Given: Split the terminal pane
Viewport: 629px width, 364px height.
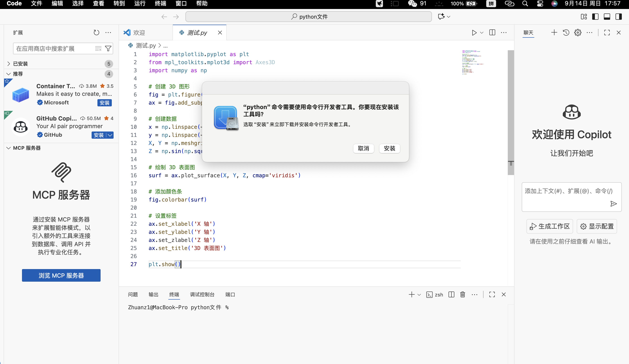Looking at the screenshot, I should (451, 295).
